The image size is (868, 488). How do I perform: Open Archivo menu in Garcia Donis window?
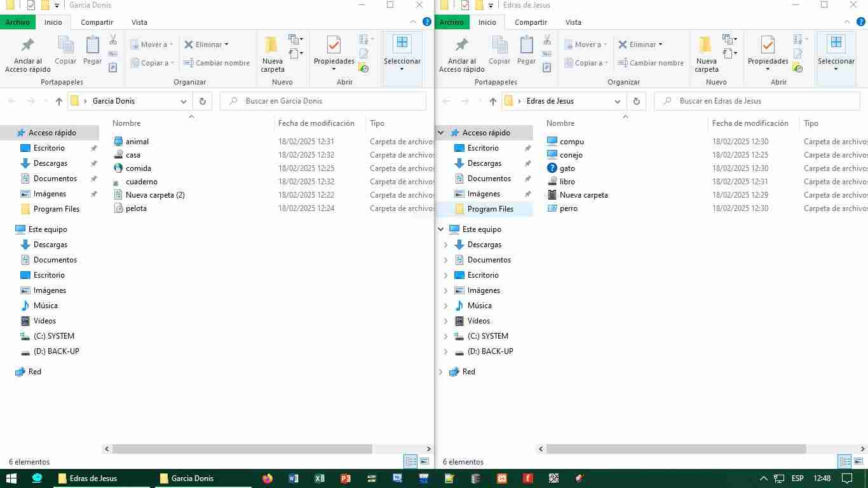[18, 22]
